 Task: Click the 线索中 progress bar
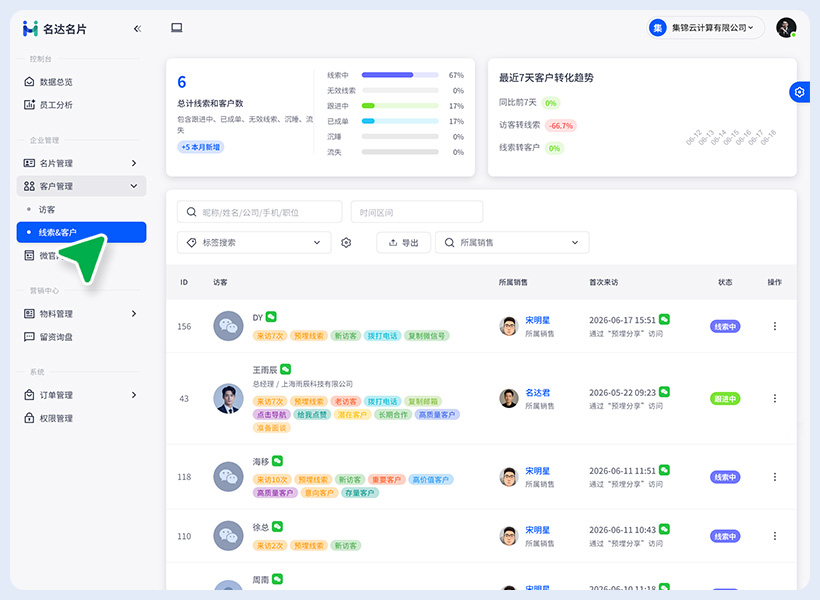[x=400, y=75]
